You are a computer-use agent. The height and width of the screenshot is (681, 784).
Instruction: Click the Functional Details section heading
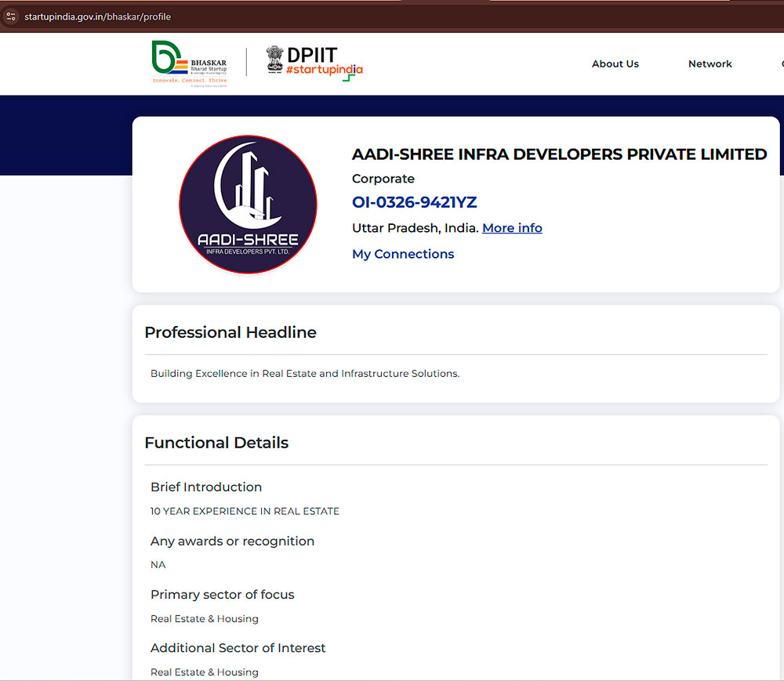tap(216, 443)
